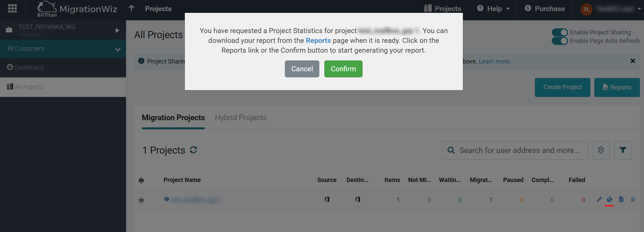Click the project row flag icon

click(166, 199)
